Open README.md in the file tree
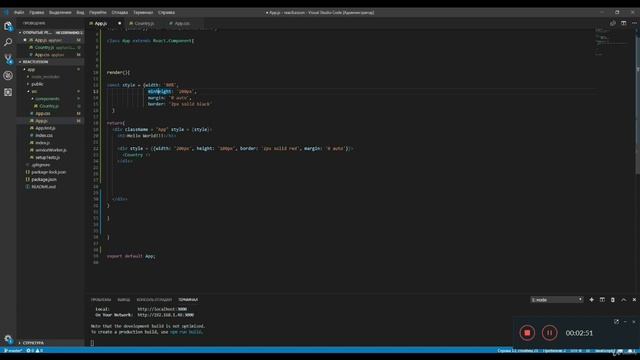The width and height of the screenshot is (640, 360). point(50,187)
